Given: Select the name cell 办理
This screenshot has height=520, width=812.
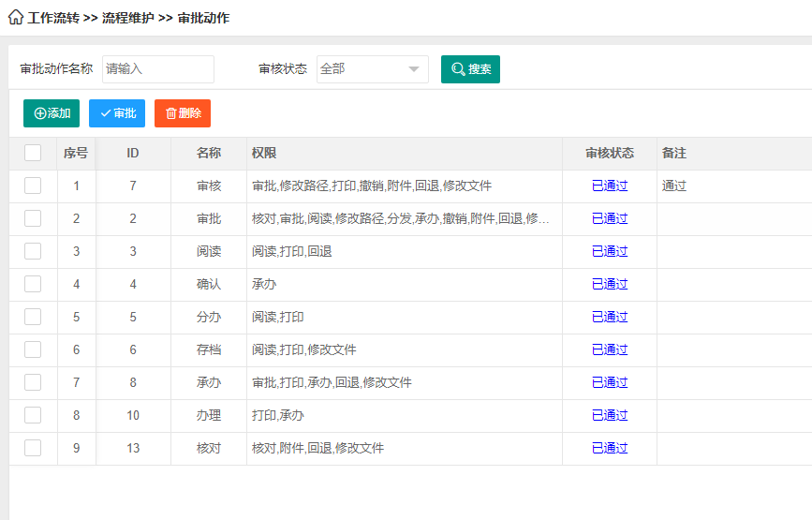Looking at the screenshot, I should (209, 415).
